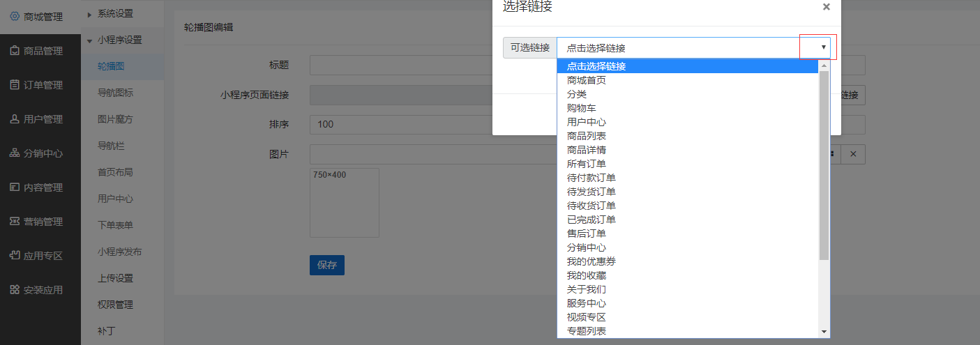Viewport: 980px width, 345px height.
Task: Click the 订单管理 clipboard icon
Action: (x=15, y=85)
